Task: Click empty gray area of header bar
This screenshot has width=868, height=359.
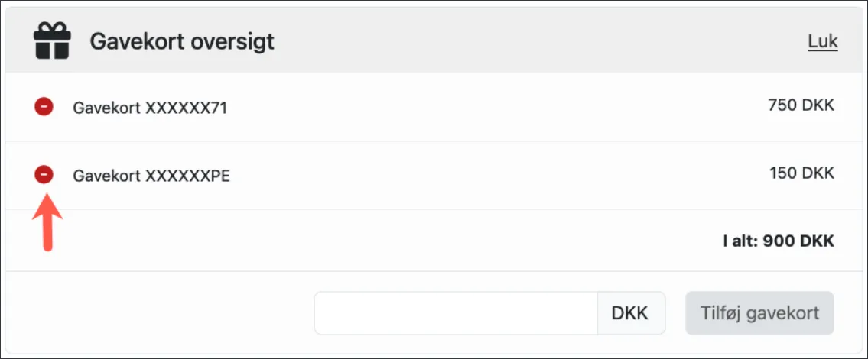Action: (x=535, y=41)
